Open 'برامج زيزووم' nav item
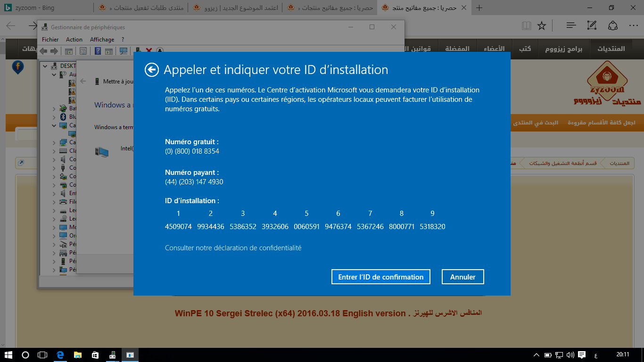Viewport: 644px width, 362px height. pyautogui.click(x=564, y=49)
